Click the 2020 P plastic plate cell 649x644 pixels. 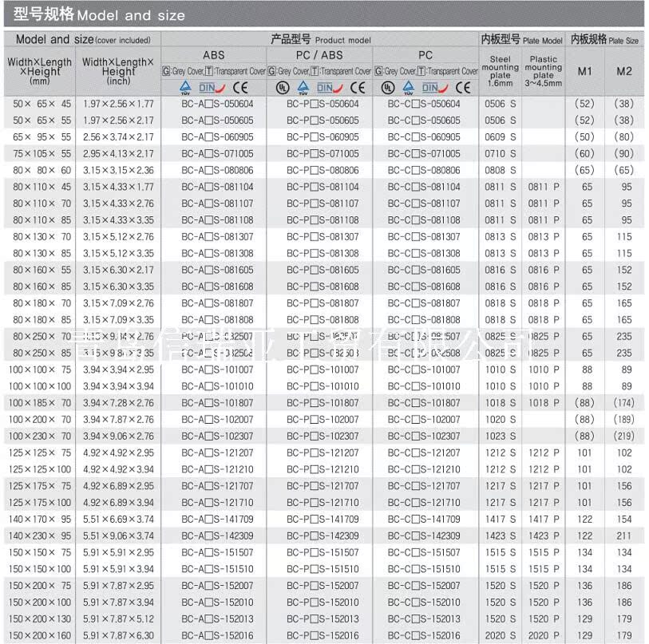(x=544, y=635)
